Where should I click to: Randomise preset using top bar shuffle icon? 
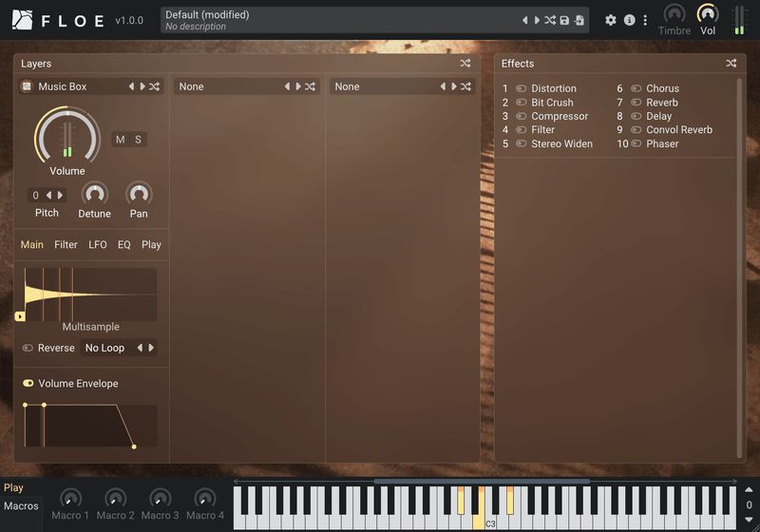pyautogui.click(x=550, y=20)
